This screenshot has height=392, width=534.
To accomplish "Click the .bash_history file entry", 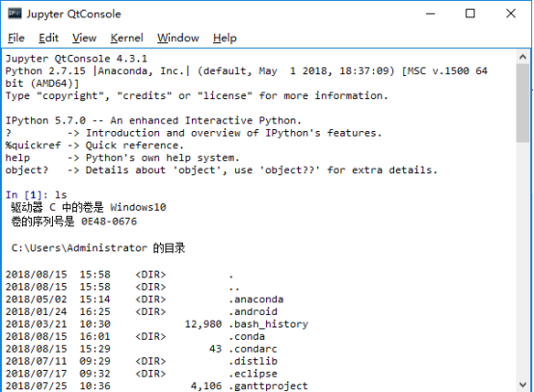I will point(268,324).
